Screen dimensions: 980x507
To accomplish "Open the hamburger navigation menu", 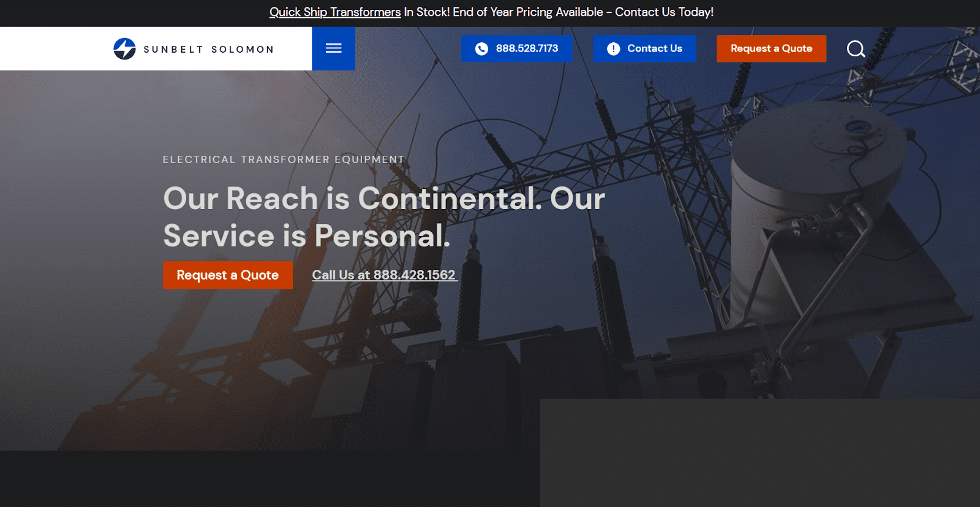I will (x=333, y=48).
